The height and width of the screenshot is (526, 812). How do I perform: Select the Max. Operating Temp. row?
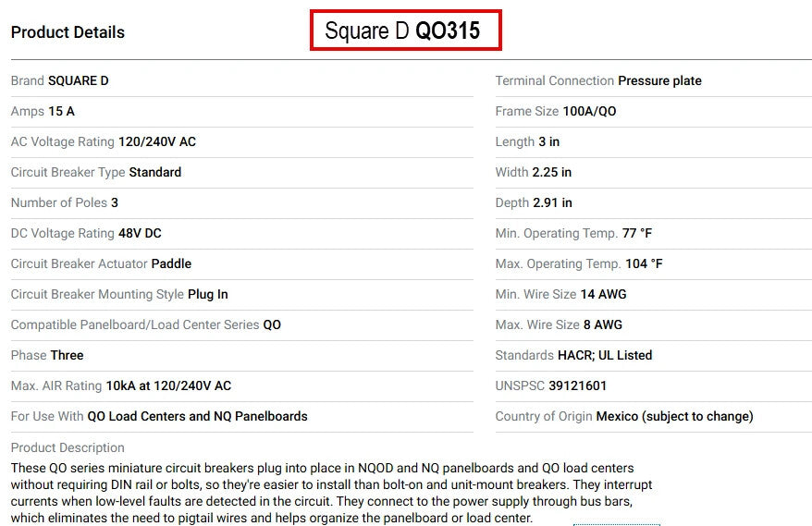coord(579,263)
